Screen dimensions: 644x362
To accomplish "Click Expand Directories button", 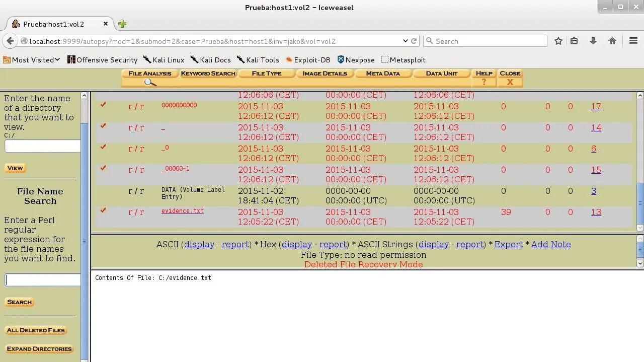I will [x=39, y=349].
